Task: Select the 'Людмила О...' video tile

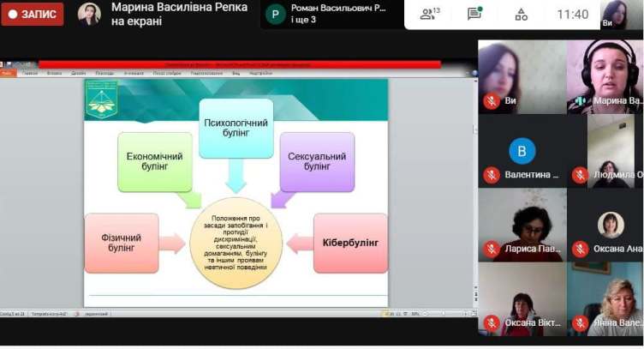Action: pyautogui.click(x=605, y=151)
